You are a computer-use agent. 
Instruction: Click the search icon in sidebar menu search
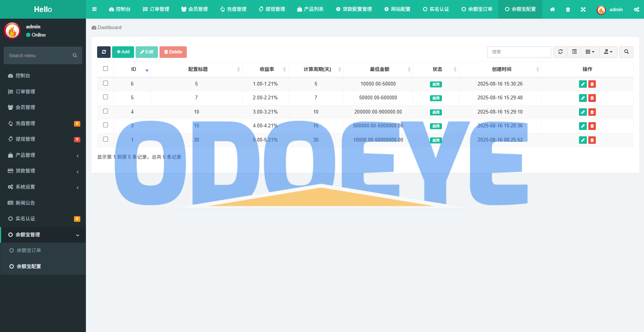75,55
